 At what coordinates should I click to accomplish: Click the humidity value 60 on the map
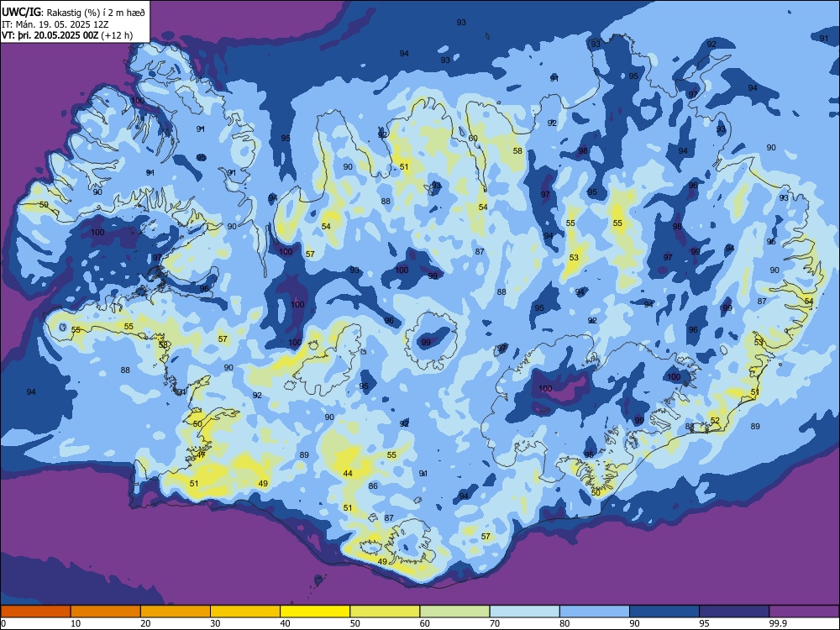point(473,139)
